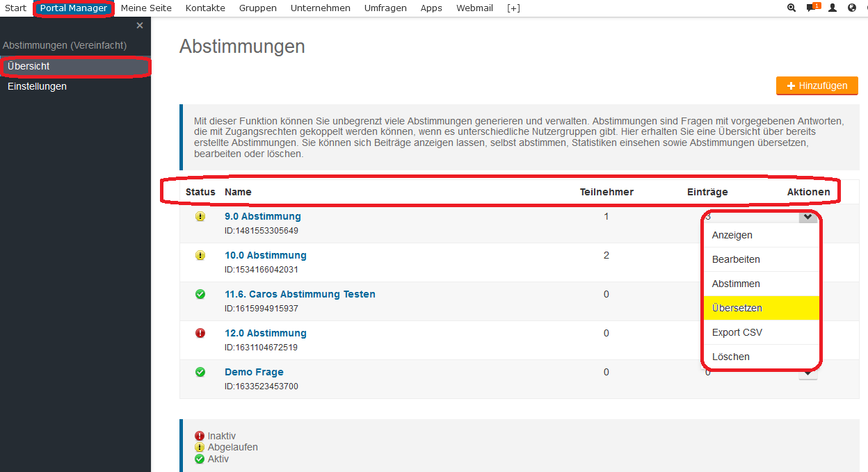
Task: Open the 9.0 Abstimmung link
Action: click(x=263, y=217)
